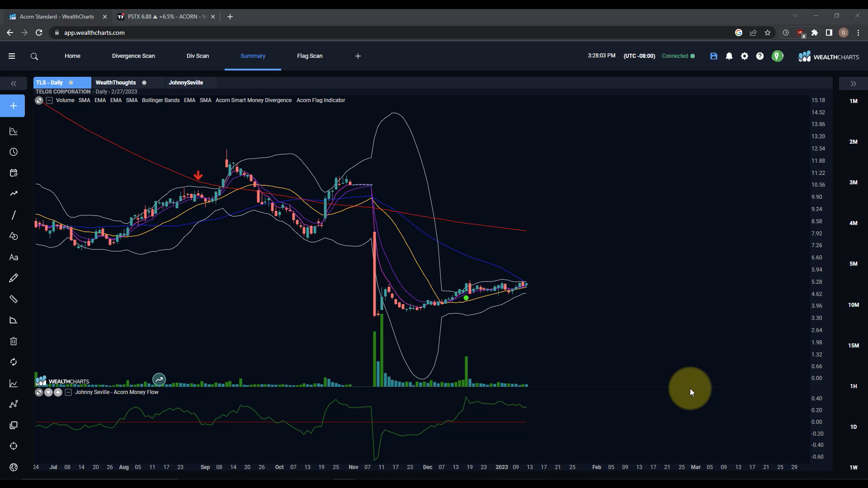
Task: Open the notifications bell
Action: click(729, 56)
